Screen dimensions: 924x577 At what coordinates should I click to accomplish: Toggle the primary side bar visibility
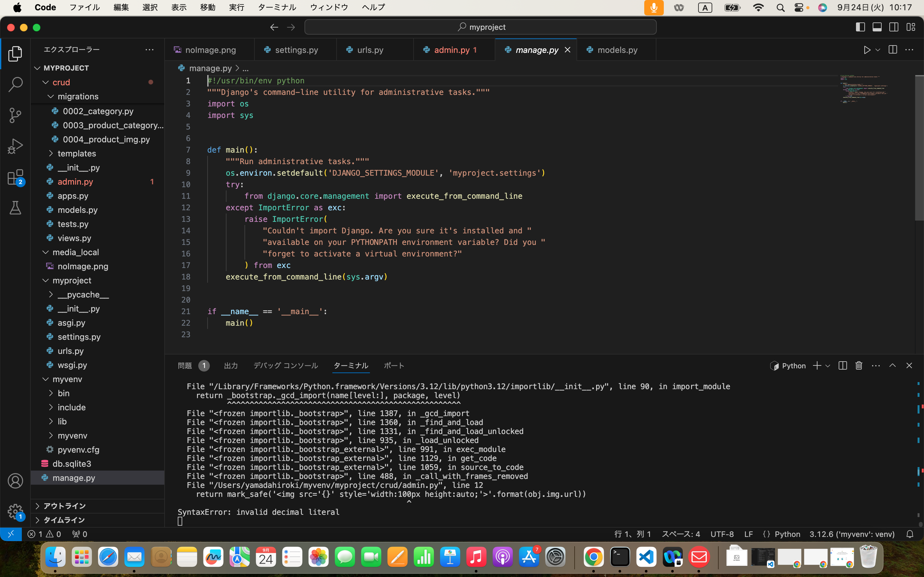pos(860,27)
